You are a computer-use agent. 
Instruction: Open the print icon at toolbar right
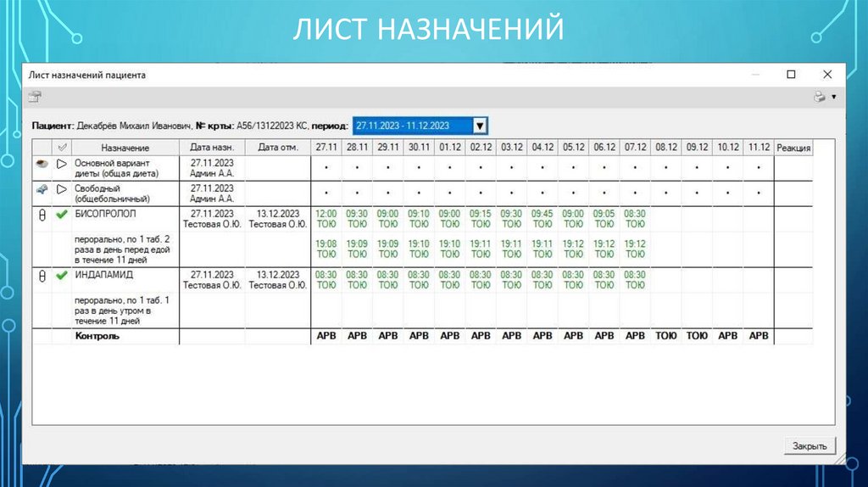(820, 97)
